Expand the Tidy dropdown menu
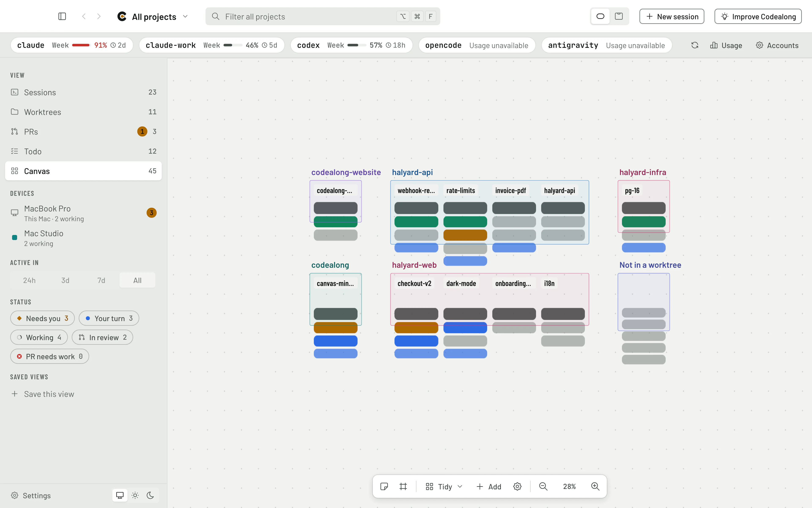Image resolution: width=812 pixels, height=508 pixels. [444, 486]
